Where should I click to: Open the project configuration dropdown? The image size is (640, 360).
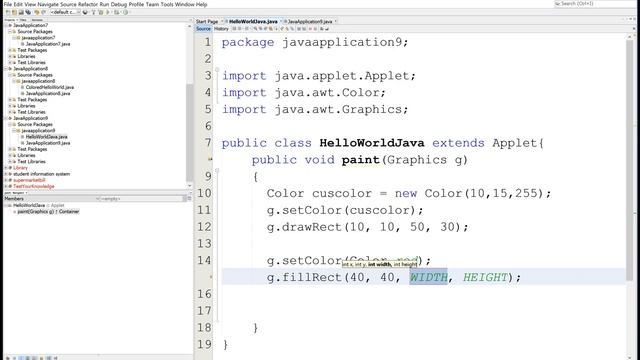click(65, 12)
